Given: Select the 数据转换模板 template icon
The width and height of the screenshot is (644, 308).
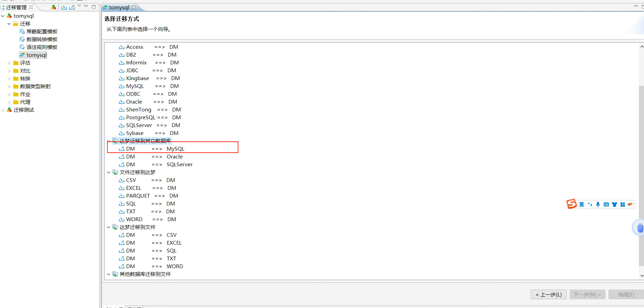Looking at the screenshot, I should (x=22, y=40).
